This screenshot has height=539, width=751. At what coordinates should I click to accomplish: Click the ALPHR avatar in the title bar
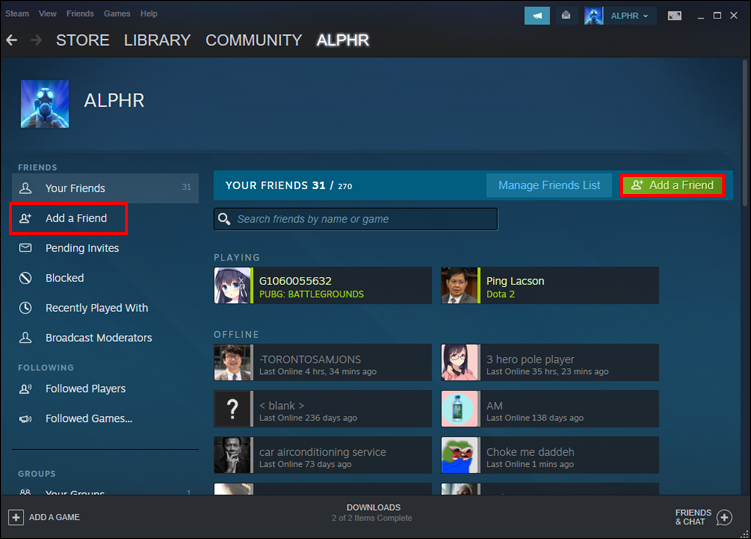593,16
